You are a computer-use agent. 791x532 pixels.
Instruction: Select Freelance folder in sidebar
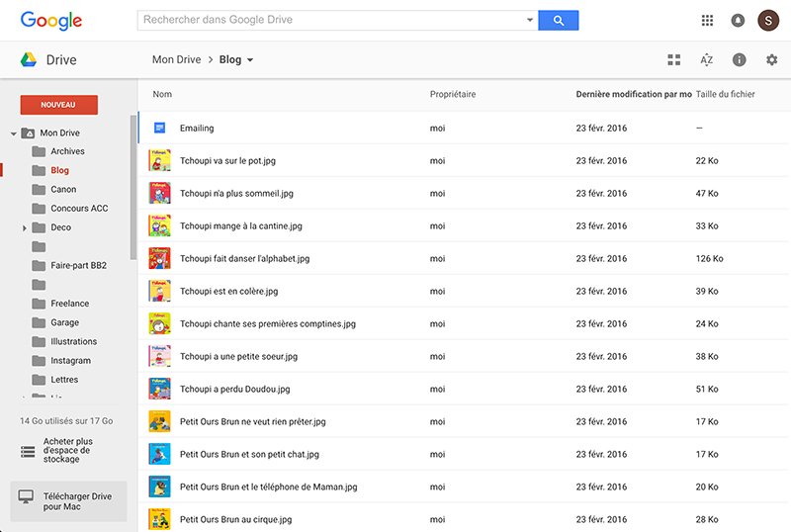click(69, 304)
